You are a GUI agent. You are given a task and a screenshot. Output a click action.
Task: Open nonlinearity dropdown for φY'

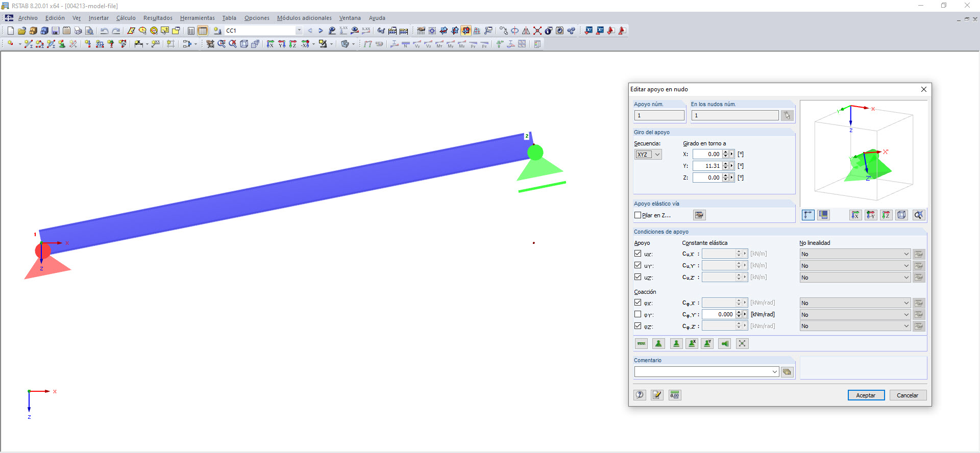click(x=855, y=315)
